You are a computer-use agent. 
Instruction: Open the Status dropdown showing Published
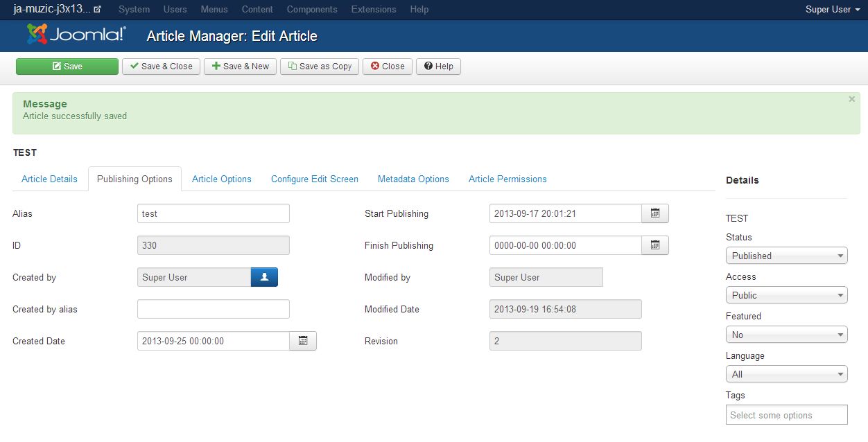click(787, 256)
